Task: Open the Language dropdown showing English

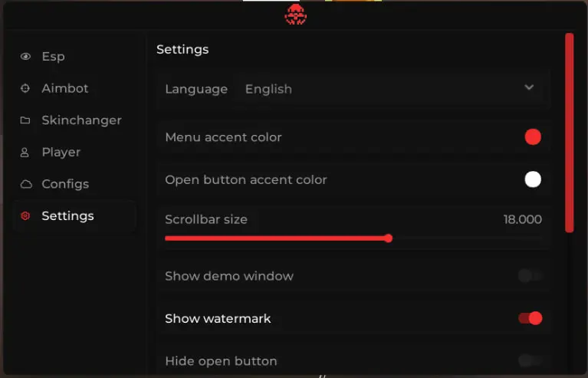Action: (x=390, y=89)
